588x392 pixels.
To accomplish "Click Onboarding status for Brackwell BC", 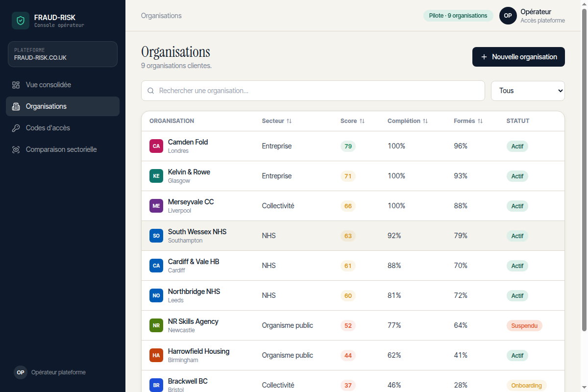I will (526, 385).
